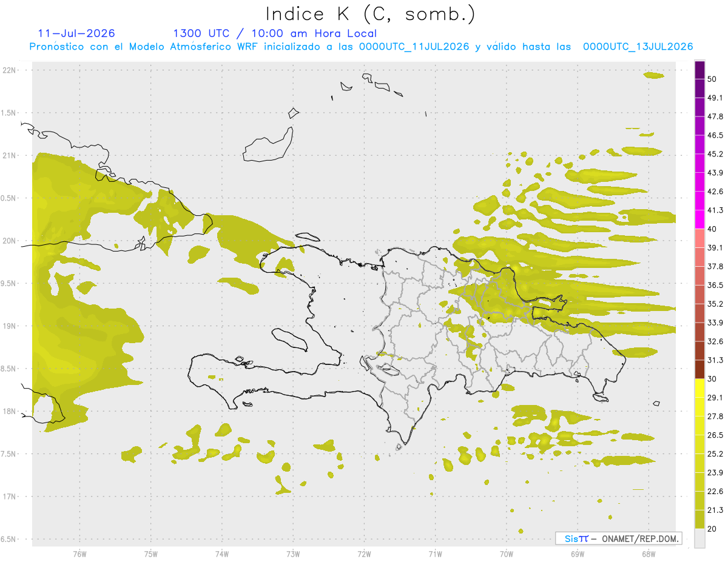Click the colorbar value "25.2"
This screenshot has height=562, width=728.
[x=715, y=454]
